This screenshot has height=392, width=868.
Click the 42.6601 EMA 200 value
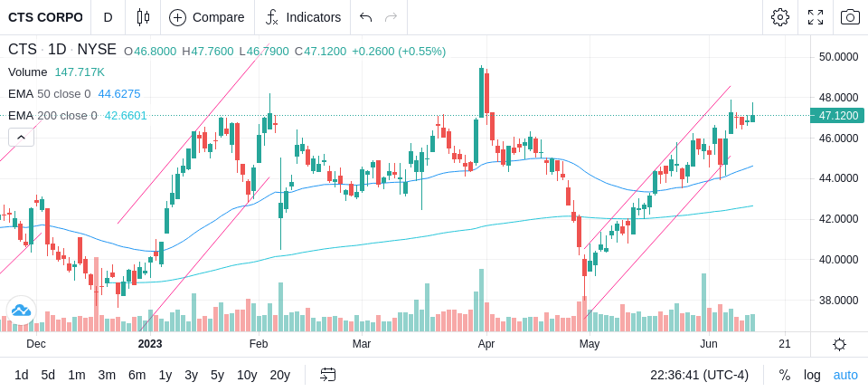(x=126, y=115)
